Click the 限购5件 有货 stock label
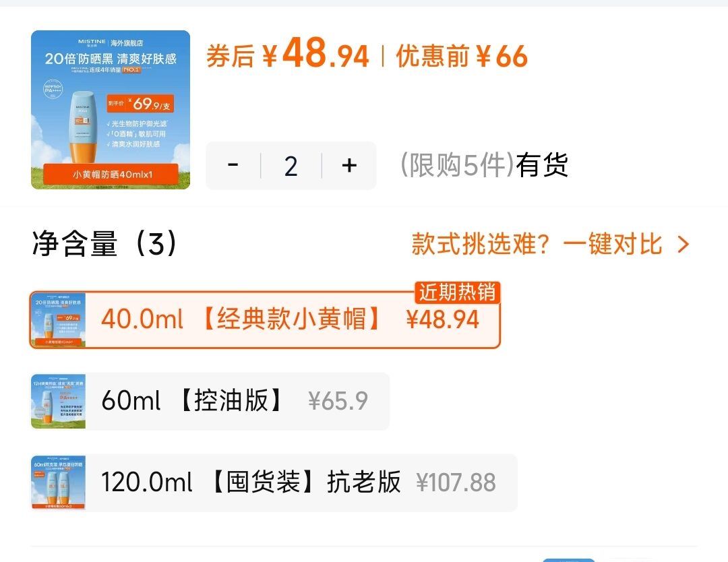The image size is (728, 562). (484, 165)
